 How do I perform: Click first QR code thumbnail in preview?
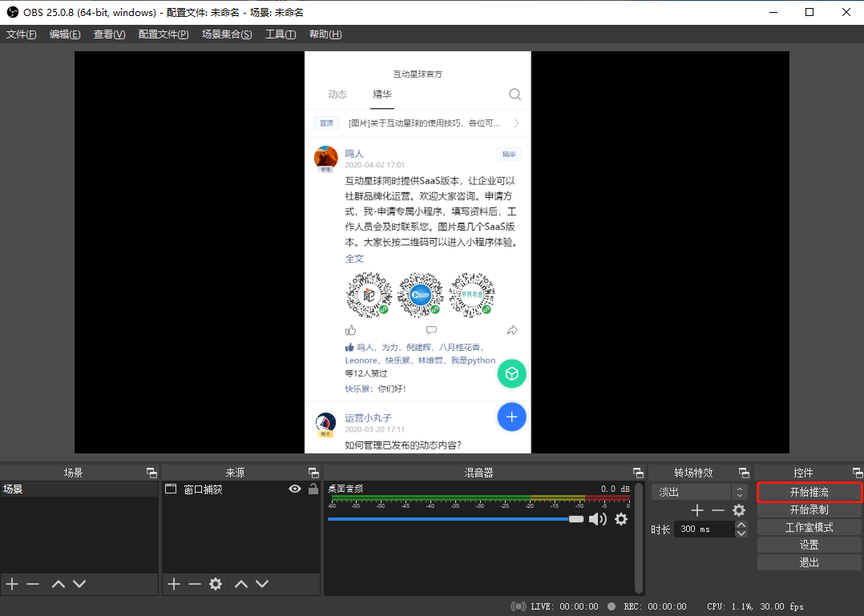pyautogui.click(x=369, y=295)
